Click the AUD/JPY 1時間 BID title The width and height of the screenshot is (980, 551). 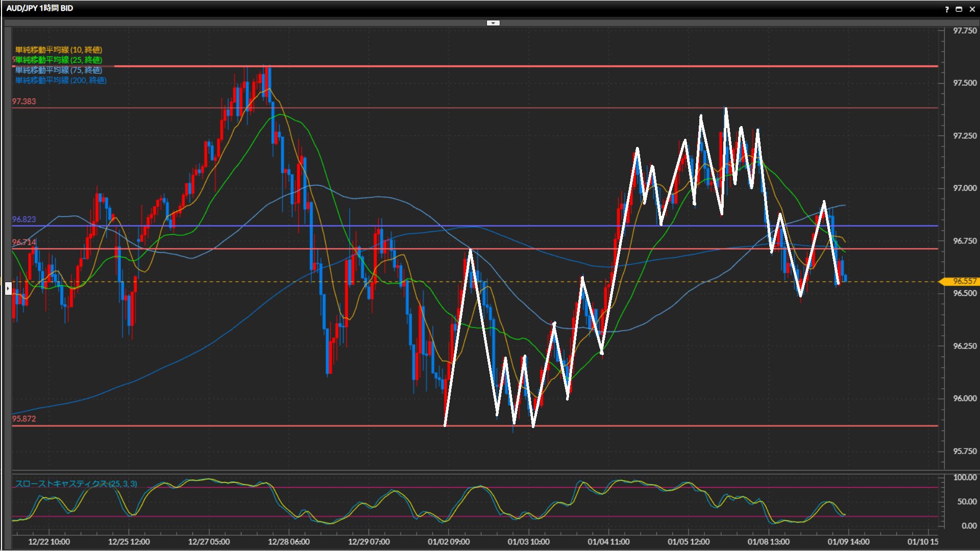40,8
